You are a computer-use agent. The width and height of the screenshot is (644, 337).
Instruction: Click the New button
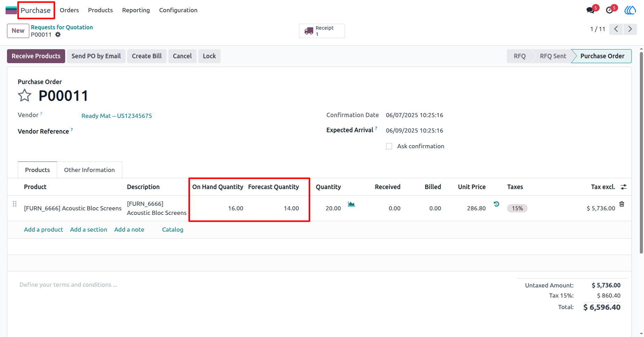(18, 31)
